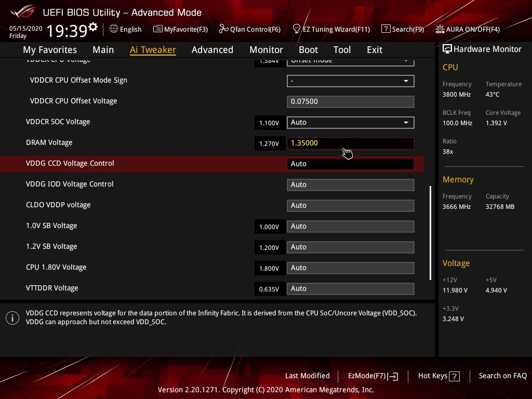
Task: Select the CLDO VDDP voltage label
Action: pyautogui.click(x=58, y=205)
